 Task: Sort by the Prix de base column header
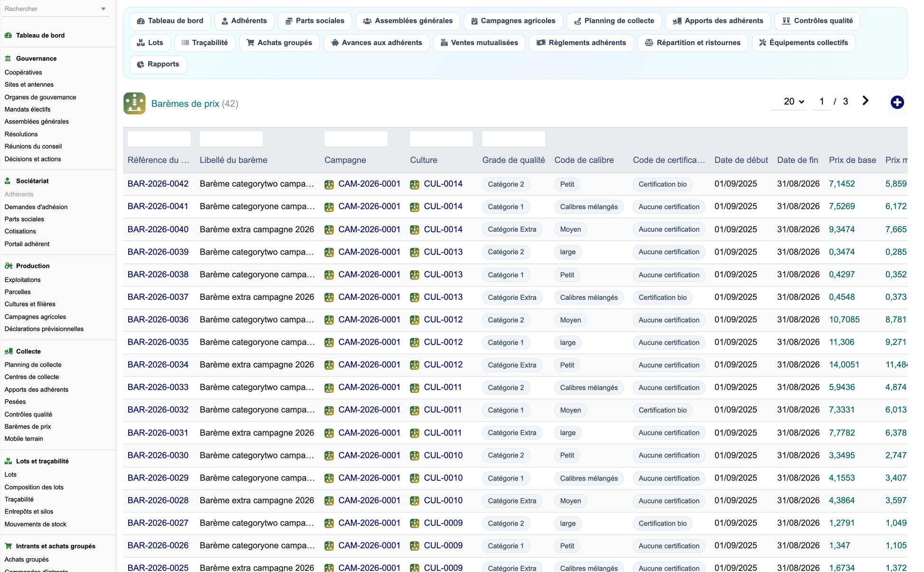pyautogui.click(x=852, y=160)
